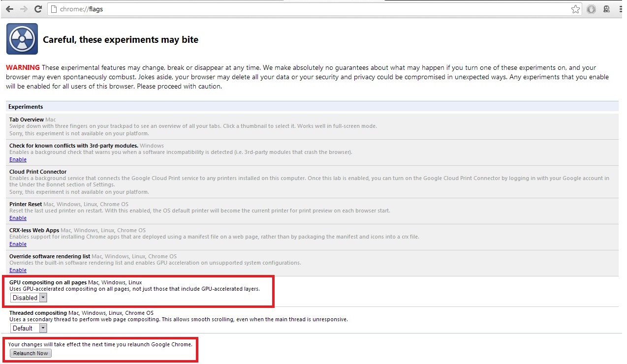Enable CRX-less Web Apps experiment
Image resolution: width=627 pixels, height=364 pixels.
tap(18, 244)
